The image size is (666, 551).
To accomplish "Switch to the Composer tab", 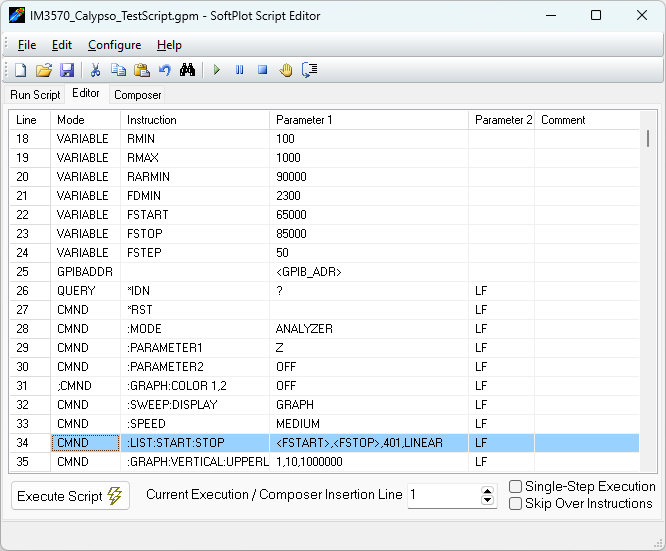I will [137, 95].
